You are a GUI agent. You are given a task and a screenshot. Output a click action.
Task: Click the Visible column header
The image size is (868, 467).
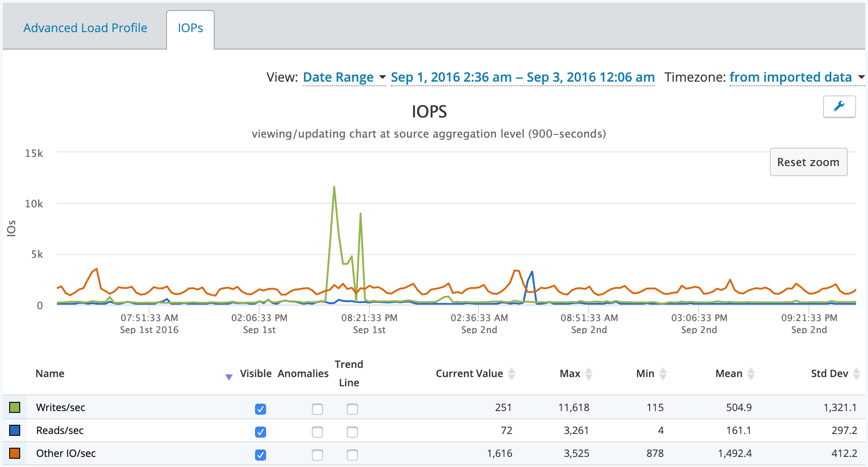(x=256, y=373)
